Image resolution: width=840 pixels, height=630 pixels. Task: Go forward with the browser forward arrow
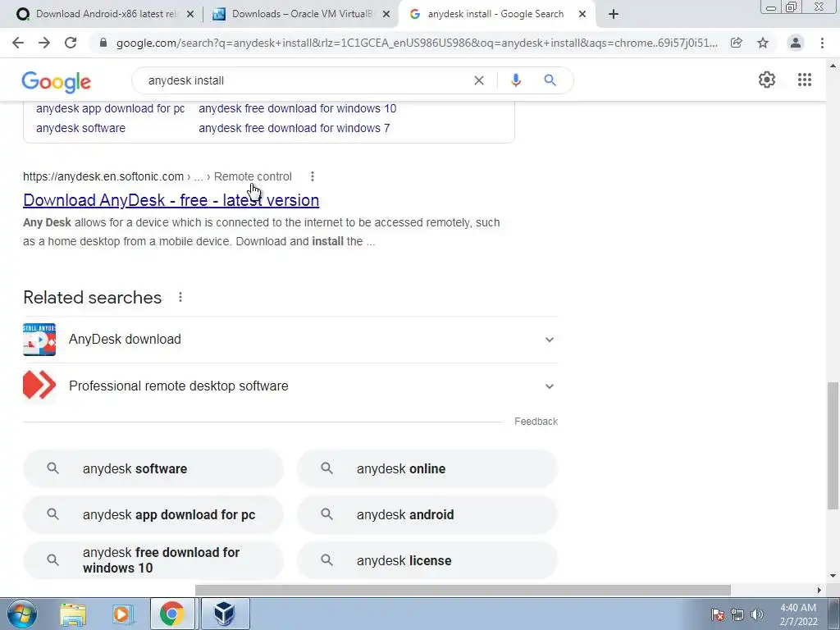click(44, 43)
